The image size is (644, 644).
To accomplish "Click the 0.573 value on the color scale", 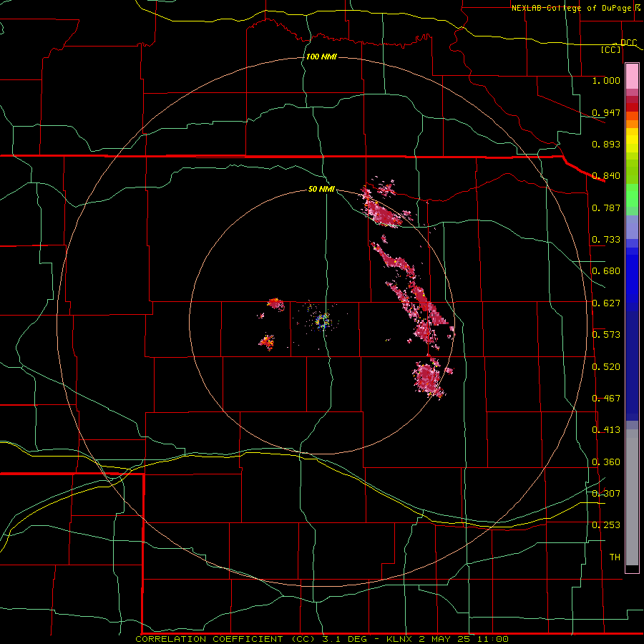I will click(x=606, y=335).
